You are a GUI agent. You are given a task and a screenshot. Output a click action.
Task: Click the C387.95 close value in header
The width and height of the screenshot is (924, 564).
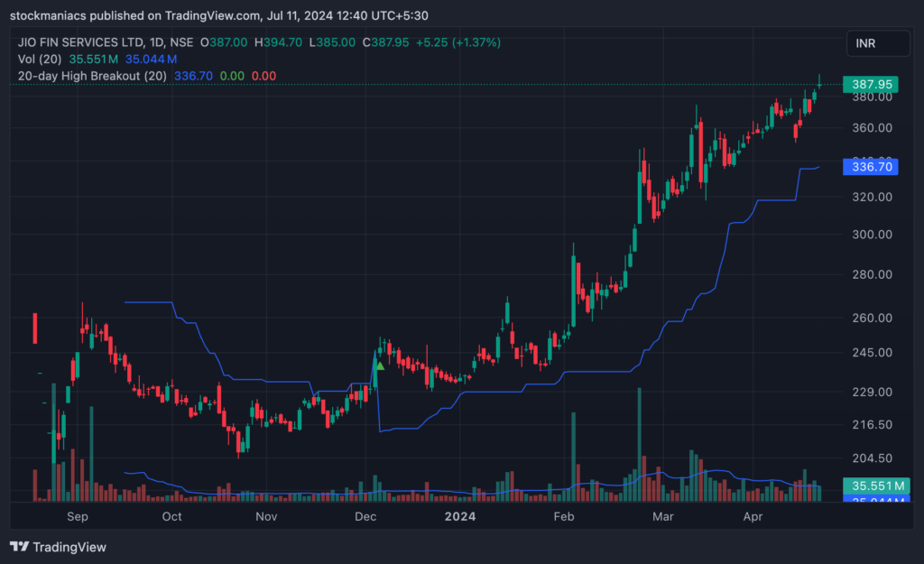click(385, 42)
